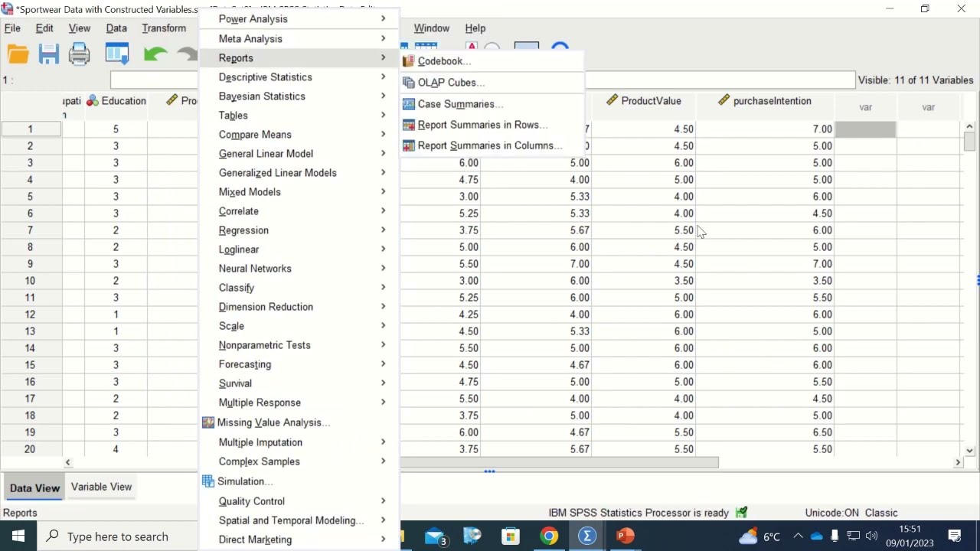Open the File menu

coord(12,28)
